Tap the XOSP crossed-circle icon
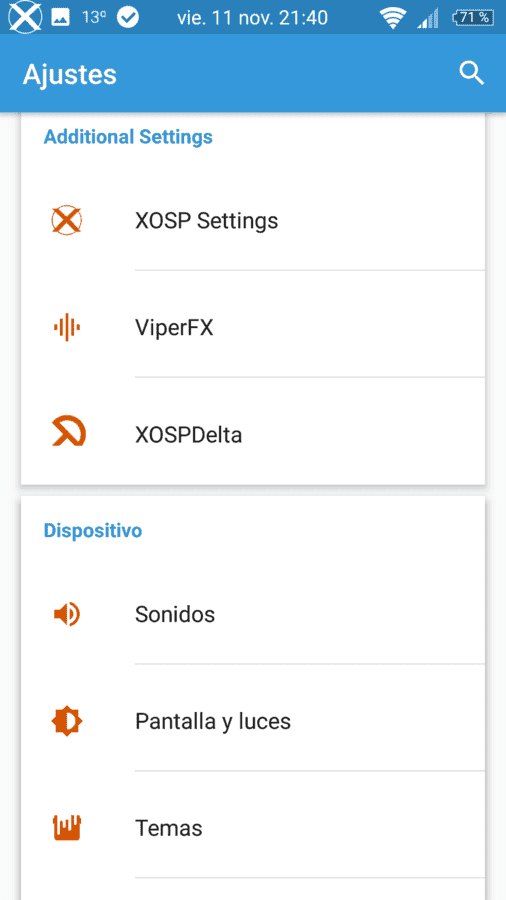 67,220
